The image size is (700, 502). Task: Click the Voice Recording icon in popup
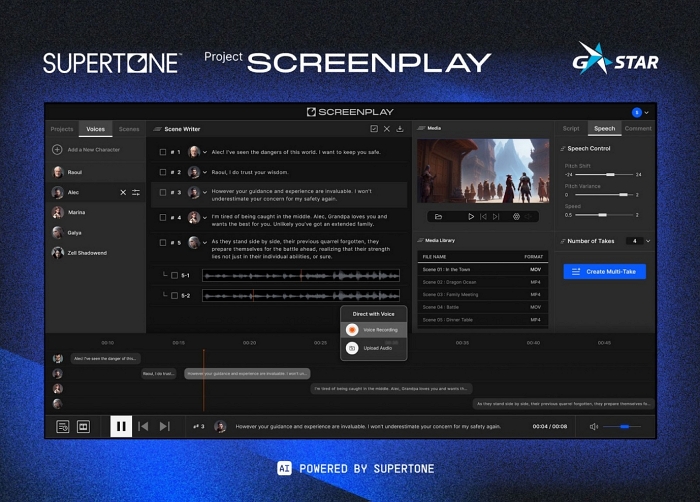coord(352,329)
